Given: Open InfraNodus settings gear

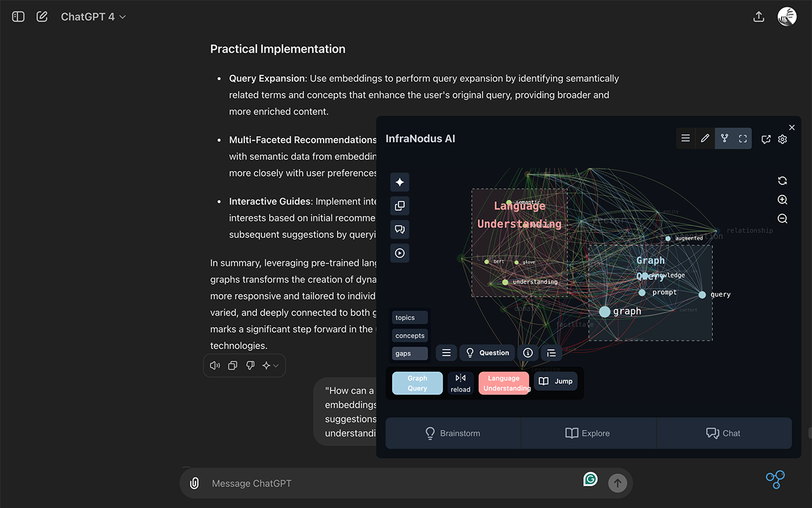Looking at the screenshot, I should (x=783, y=139).
